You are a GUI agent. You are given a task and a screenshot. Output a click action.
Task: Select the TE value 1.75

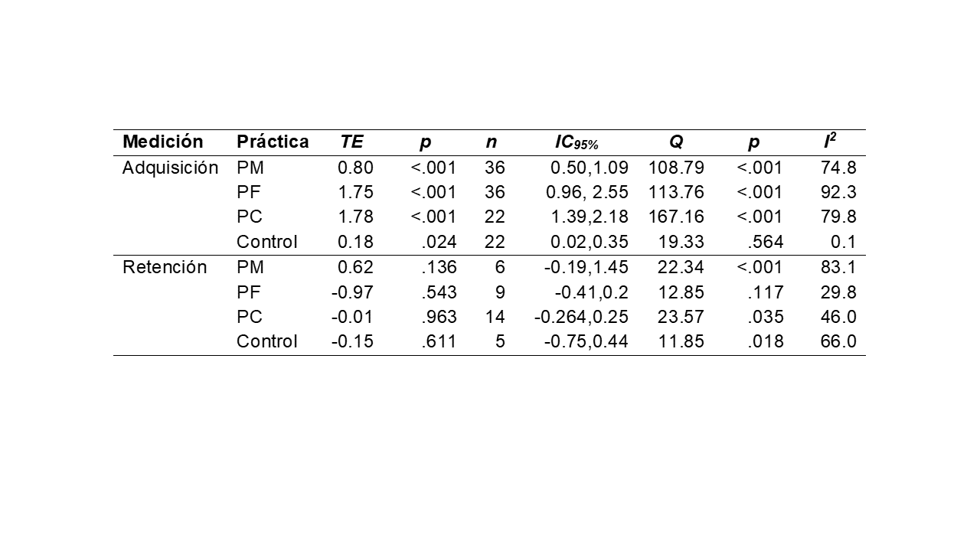pos(355,192)
